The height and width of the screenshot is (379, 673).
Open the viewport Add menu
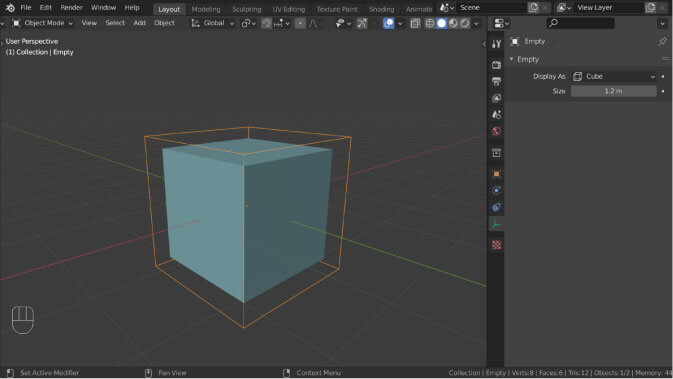pyautogui.click(x=139, y=23)
